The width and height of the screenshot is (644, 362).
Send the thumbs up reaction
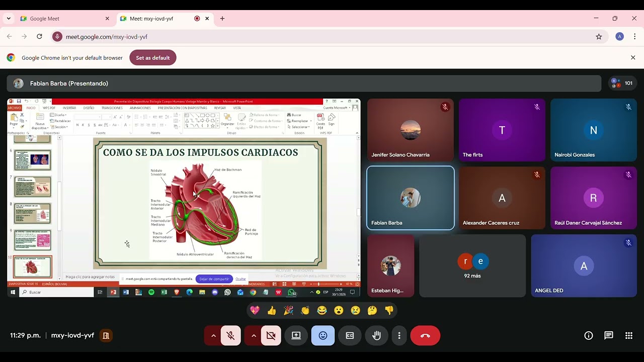(x=272, y=311)
